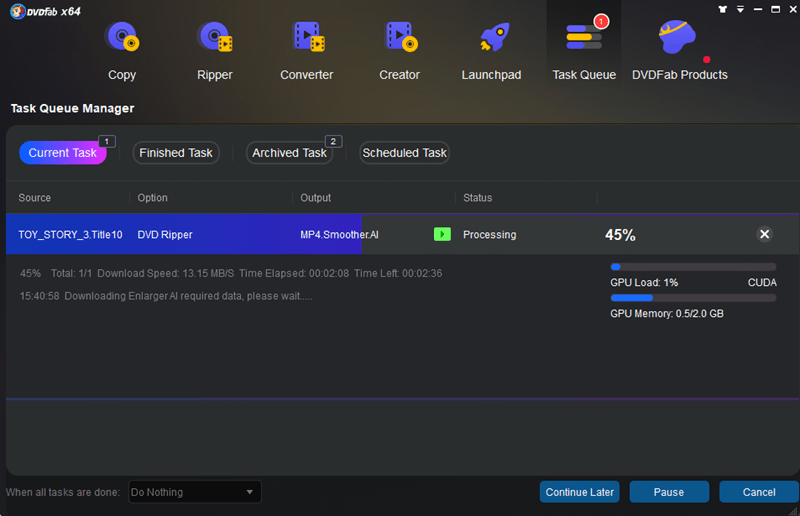Click the GPU Memory 0.5/2.0 GB text
This screenshot has width=800, height=516.
[x=667, y=313]
